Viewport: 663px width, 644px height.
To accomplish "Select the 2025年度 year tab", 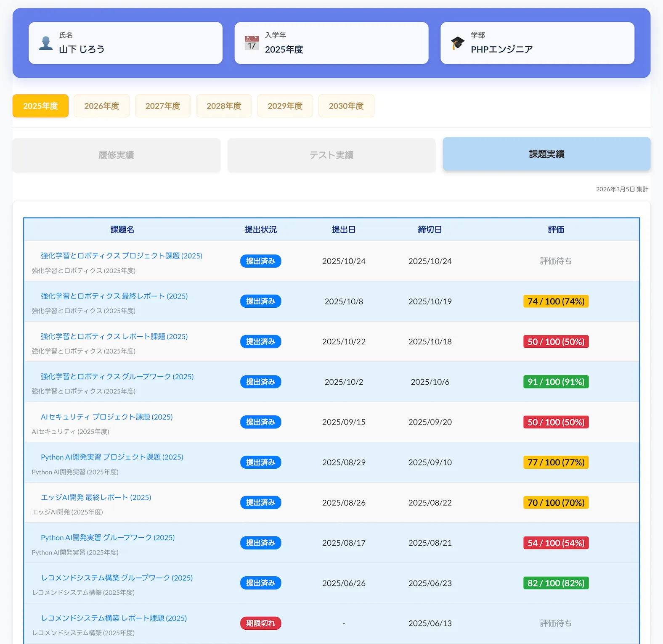I will point(40,106).
